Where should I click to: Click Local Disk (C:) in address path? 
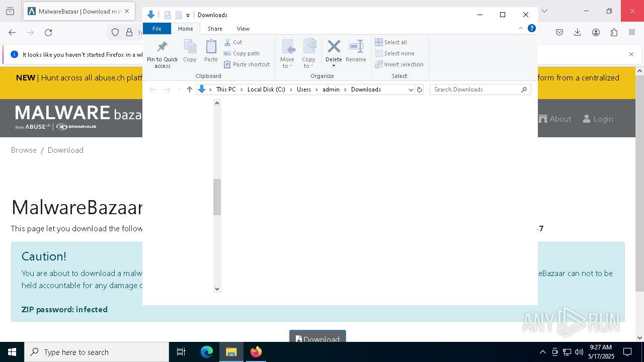pos(266,89)
